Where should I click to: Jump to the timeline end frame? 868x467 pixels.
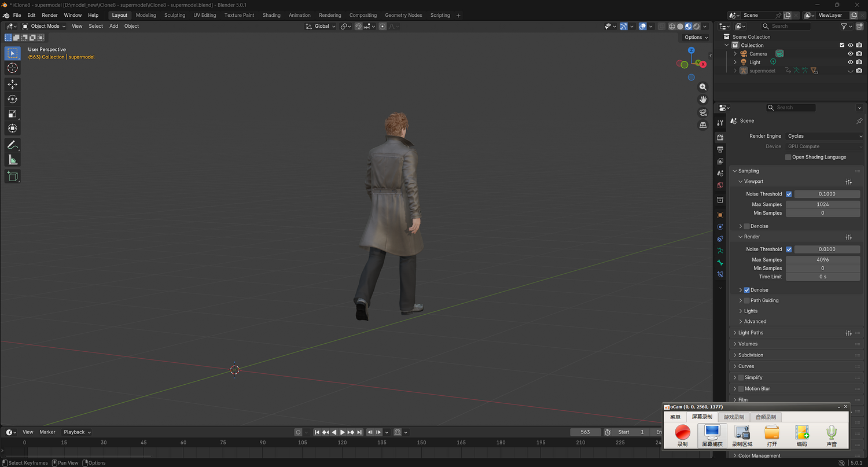[359, 432]
